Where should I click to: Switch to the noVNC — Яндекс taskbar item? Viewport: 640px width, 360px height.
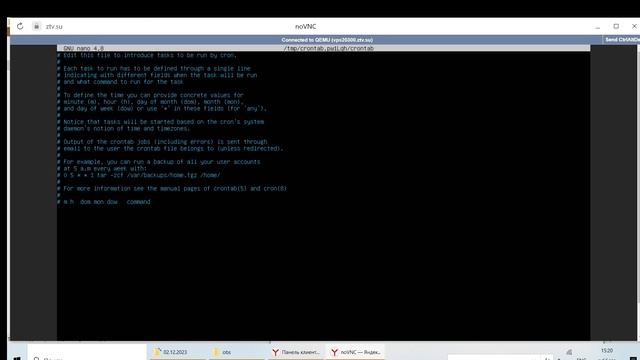355,352
